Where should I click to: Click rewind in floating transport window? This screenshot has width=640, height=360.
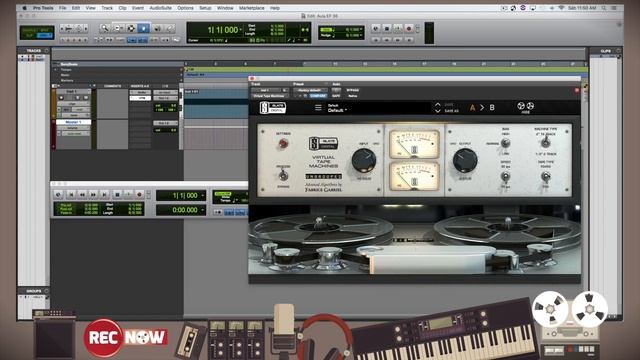tap(82, 195)
